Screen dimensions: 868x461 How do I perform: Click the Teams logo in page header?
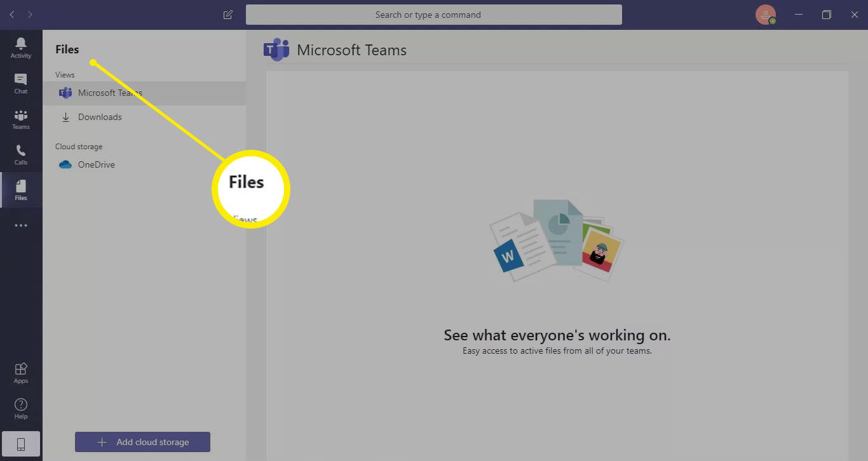[276, 50]
